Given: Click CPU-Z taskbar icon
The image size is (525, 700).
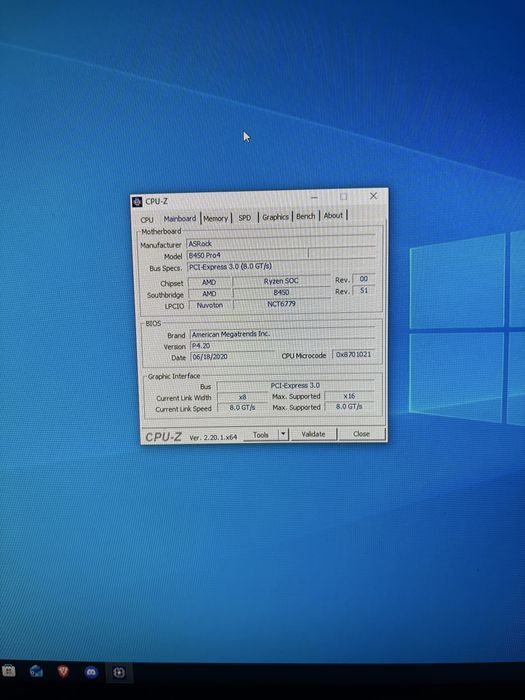Looking at the screenshot, I should coord(119,672).
